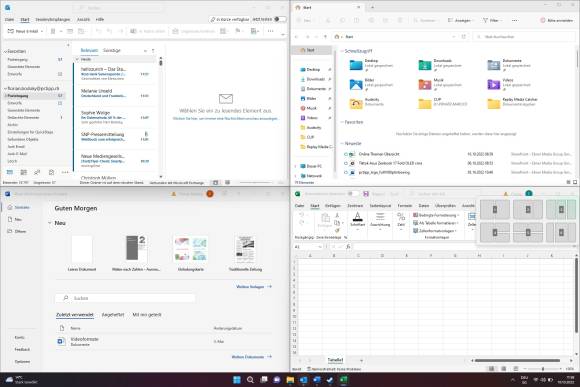The image size is (580, 387).
Task: Switch Excel to Page Layout view in status bar
Action: (x=503, y=369)
